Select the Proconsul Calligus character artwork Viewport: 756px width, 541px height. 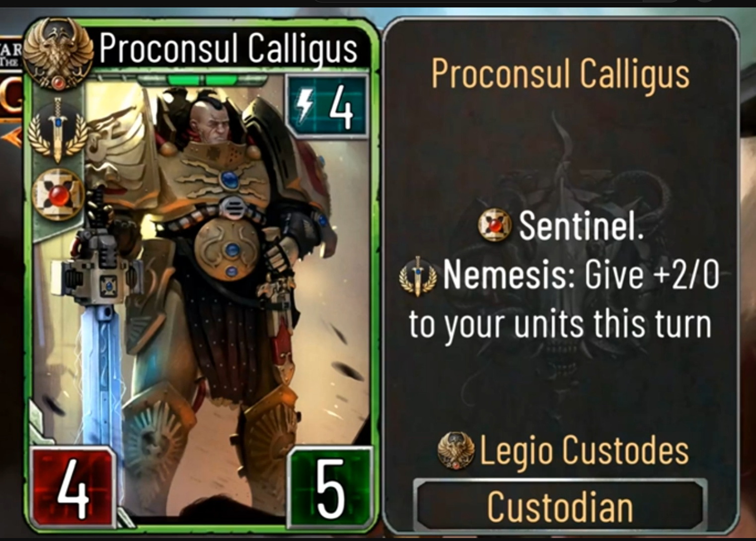tap(202, 298)
